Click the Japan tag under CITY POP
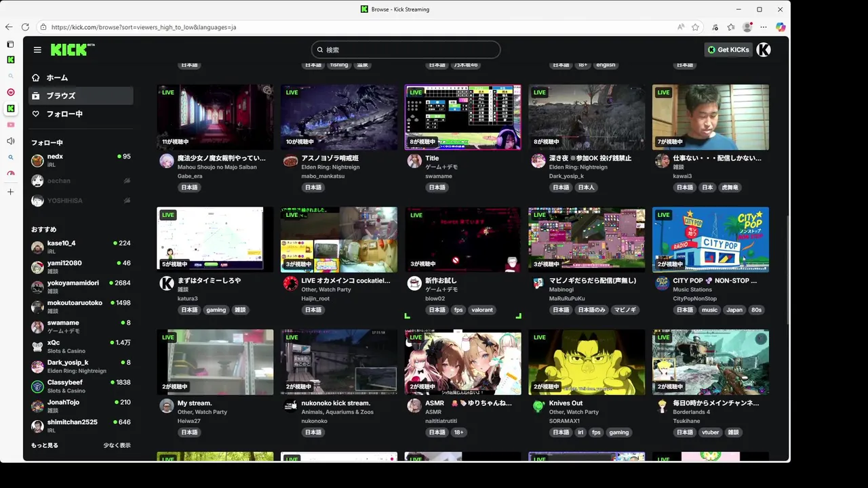 (734, 310)
